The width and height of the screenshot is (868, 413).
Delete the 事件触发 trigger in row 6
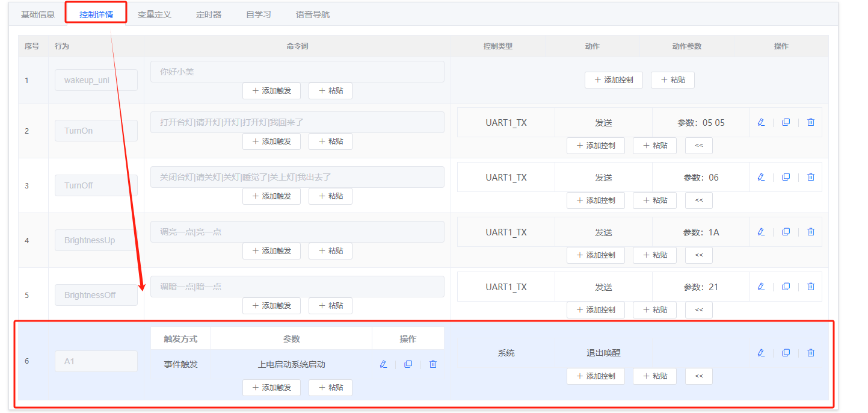pyautogui.click(x=432, y=364)
